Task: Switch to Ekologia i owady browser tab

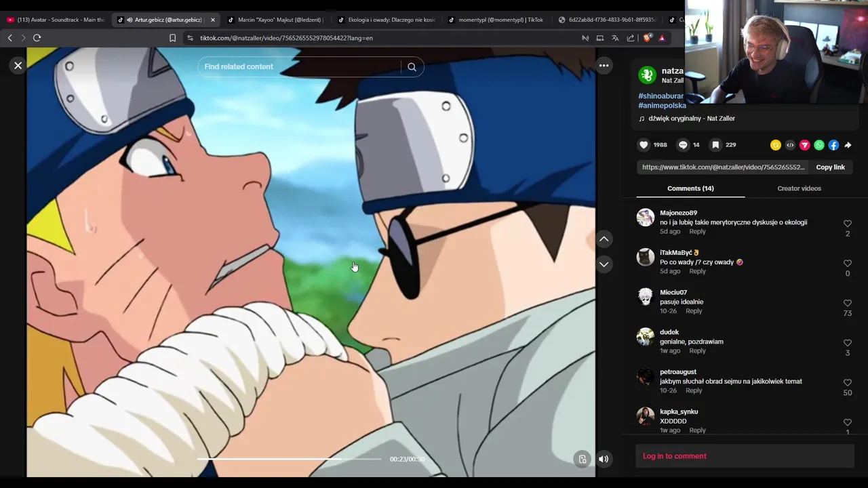Action: click(x=385, y=20)
